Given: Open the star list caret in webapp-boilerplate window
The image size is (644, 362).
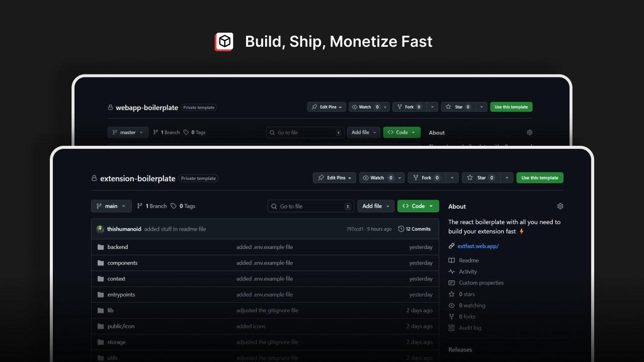Looking at the screenshot, I should (x=481, y=107).
